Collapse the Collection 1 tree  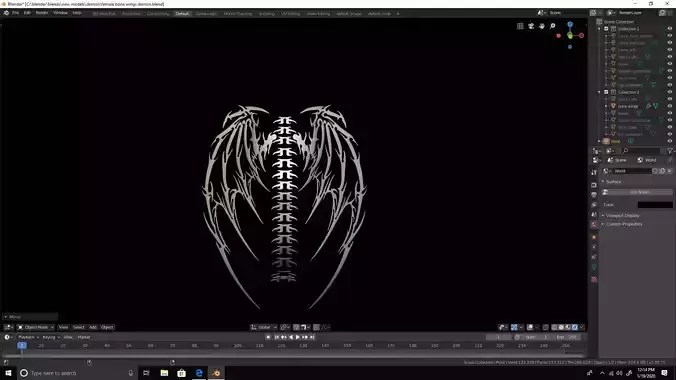pyautogui.click(x=599, y=29)
